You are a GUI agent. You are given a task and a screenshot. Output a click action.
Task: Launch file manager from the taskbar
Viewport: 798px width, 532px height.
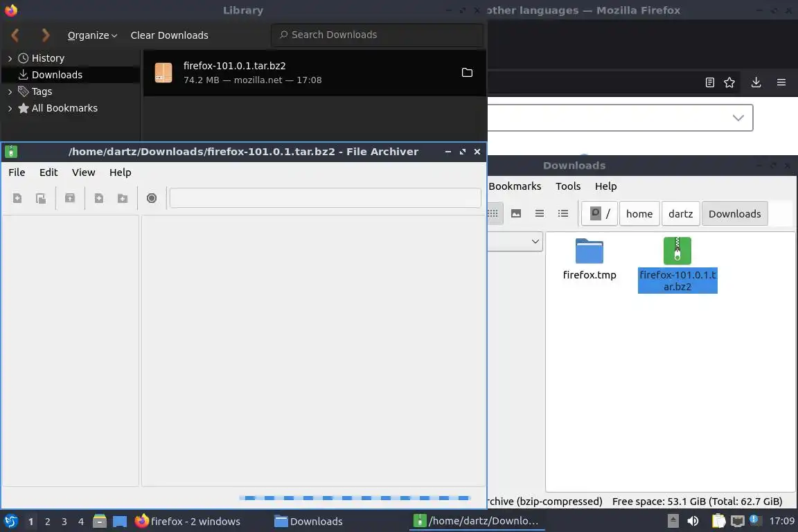tap(100, 522)
